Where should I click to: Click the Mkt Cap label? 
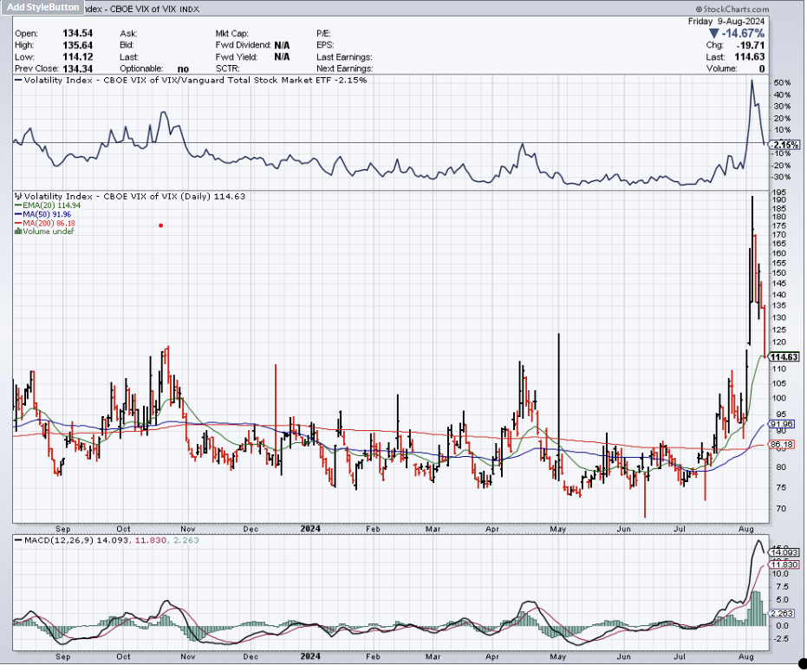click(231, 34)
